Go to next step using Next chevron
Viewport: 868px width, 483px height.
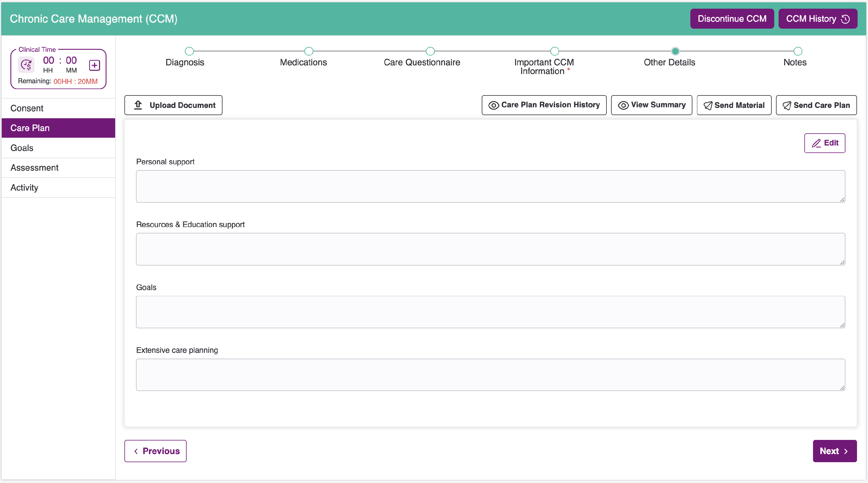[x=846, y=451]
